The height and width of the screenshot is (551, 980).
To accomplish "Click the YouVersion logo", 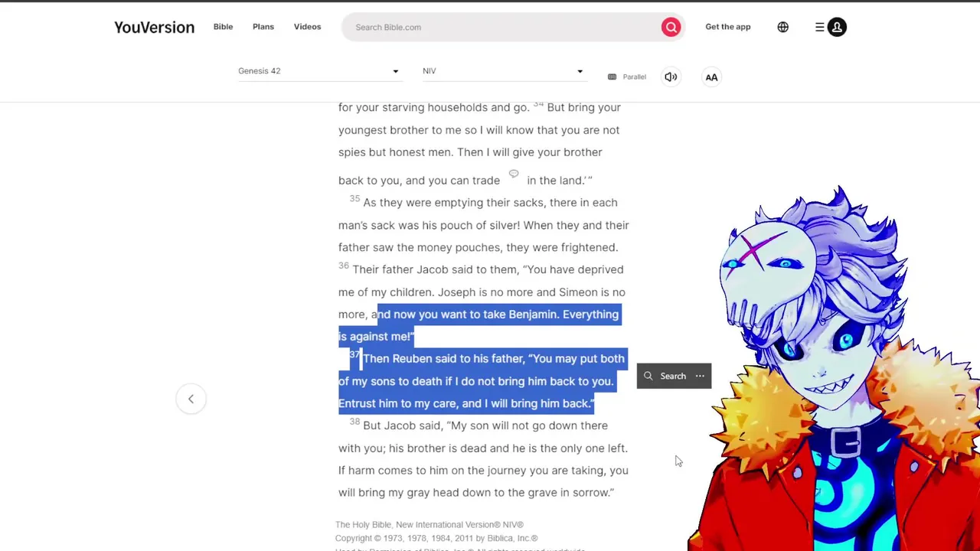I will coord(154,27).
